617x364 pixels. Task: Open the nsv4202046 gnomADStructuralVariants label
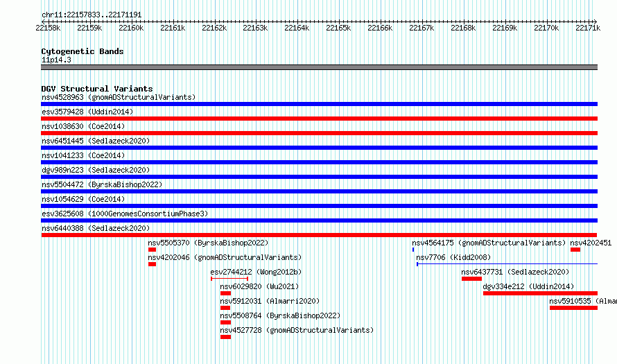[225, 257]
